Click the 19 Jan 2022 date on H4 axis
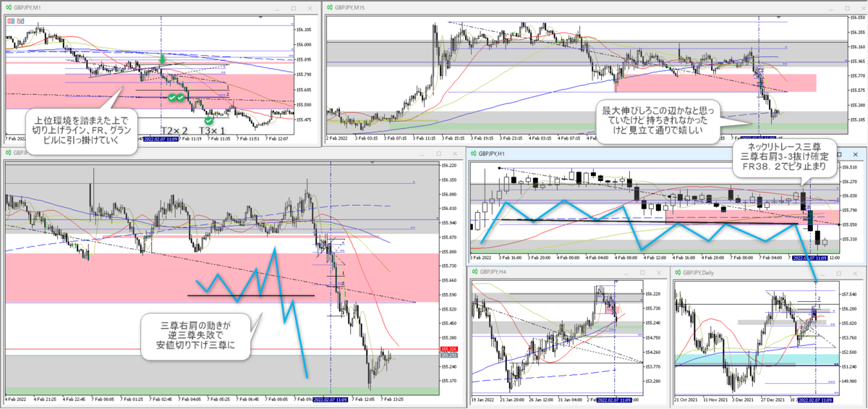 [484, 400]
